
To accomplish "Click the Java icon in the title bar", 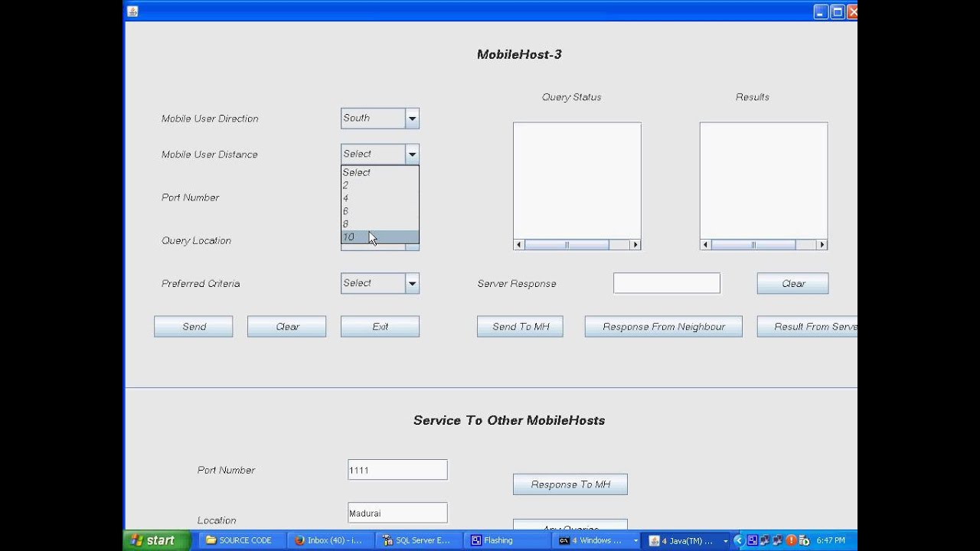I will [132, 11].
